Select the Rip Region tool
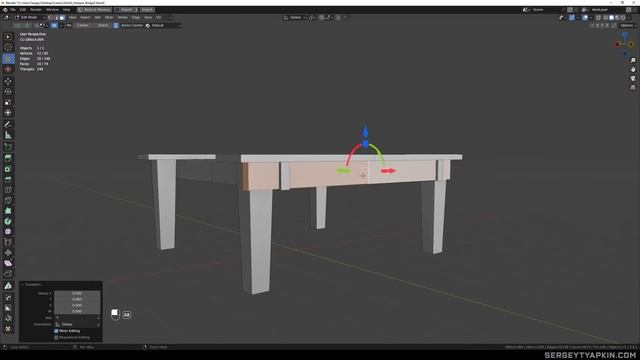Viewport: 640px width, 360px height. click(x=8, y=274)
